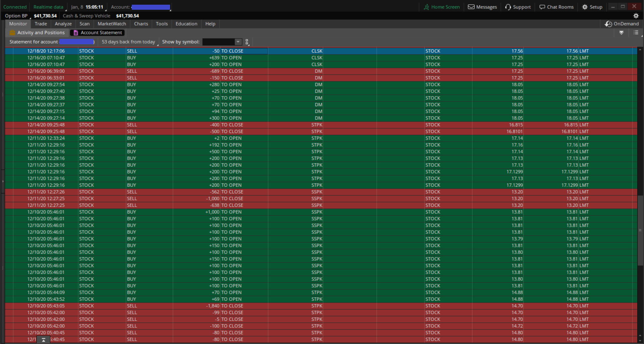Select the 12/18/20 12:17:06 trade row timestamp
644x344 pixels.
[x=46, y=51]
